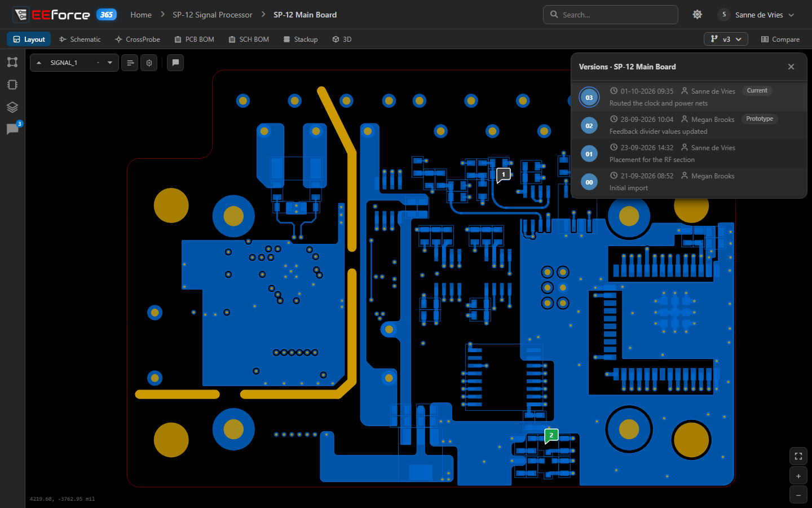812x508 pixels.
Task: Click the Compare button
Action: [780, 39]
